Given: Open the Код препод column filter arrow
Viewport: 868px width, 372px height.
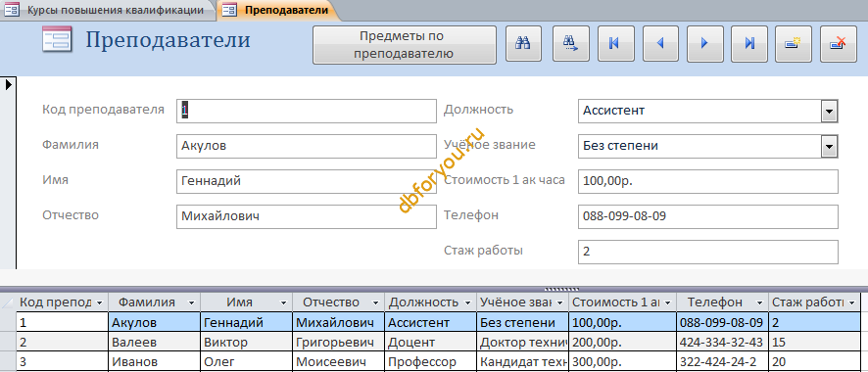Looking at the screenshot, I should point(100,302).
